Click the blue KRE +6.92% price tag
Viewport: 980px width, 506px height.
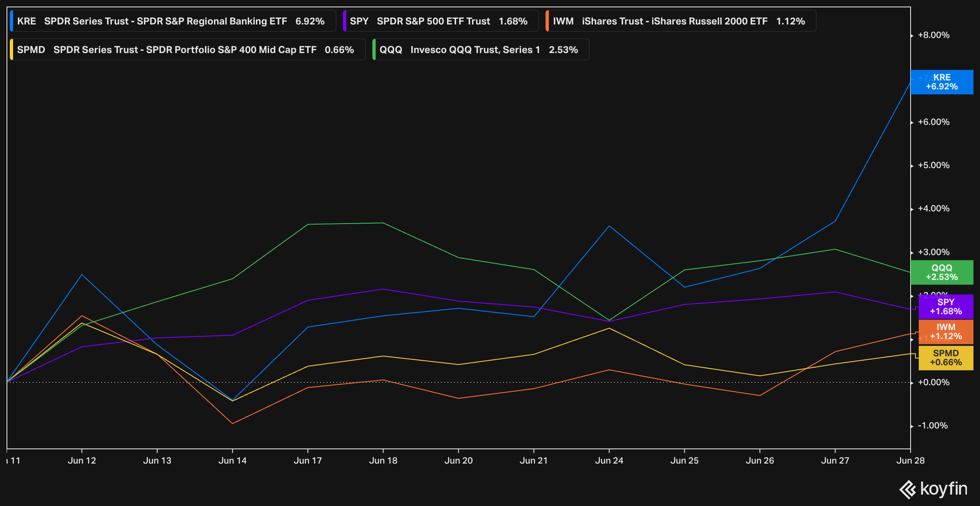[x=942, y=82]
